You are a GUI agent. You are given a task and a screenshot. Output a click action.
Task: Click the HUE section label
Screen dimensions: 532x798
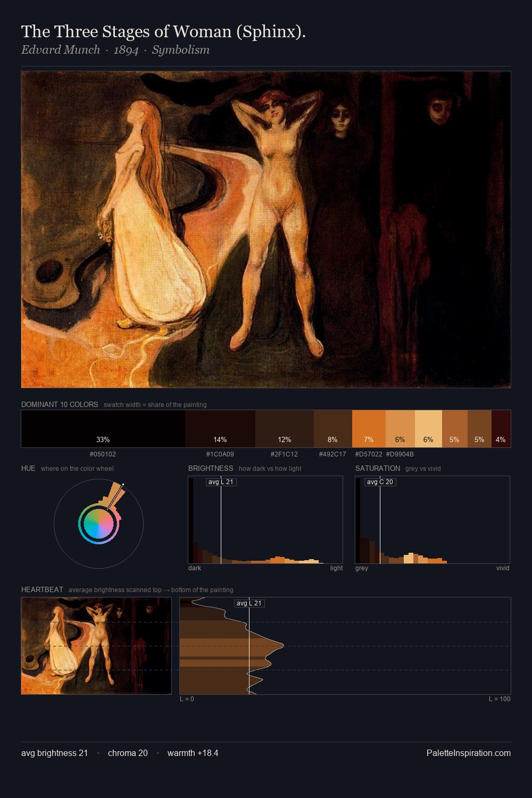[28, 468]
